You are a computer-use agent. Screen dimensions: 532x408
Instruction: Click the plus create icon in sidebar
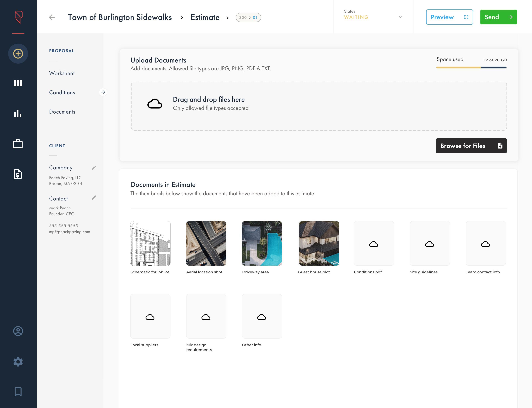(x=18, y=54)
